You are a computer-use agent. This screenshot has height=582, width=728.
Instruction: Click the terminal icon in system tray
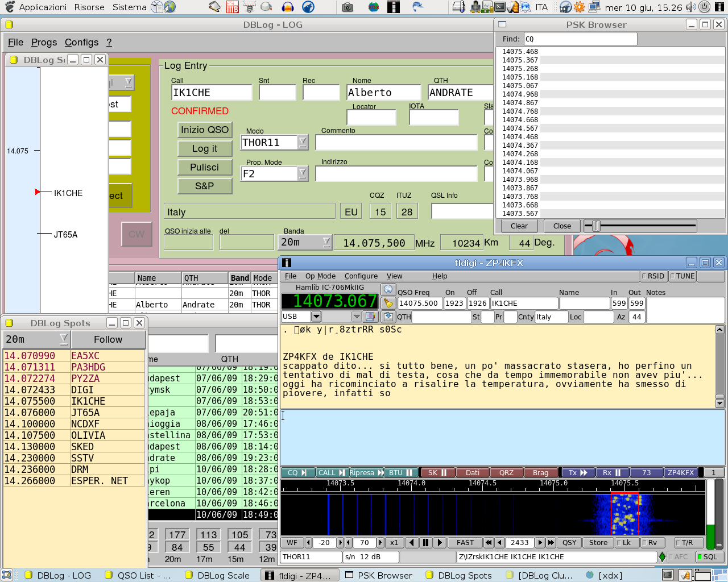click(499, 7)
